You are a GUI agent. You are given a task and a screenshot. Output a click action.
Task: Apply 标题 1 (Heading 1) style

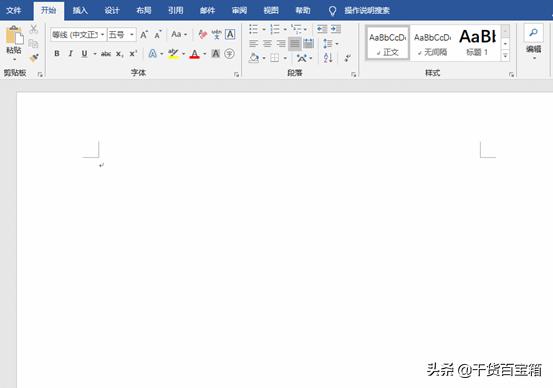coord(478,43)
